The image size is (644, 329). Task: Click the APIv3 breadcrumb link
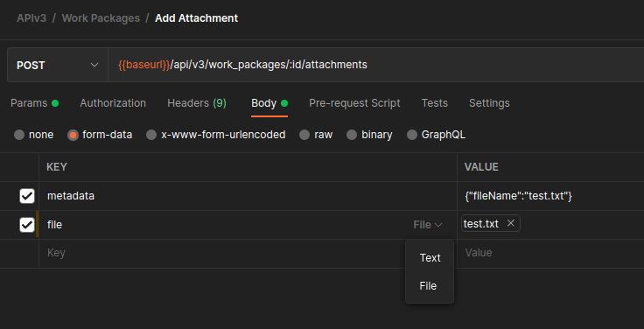coord(31,18)
